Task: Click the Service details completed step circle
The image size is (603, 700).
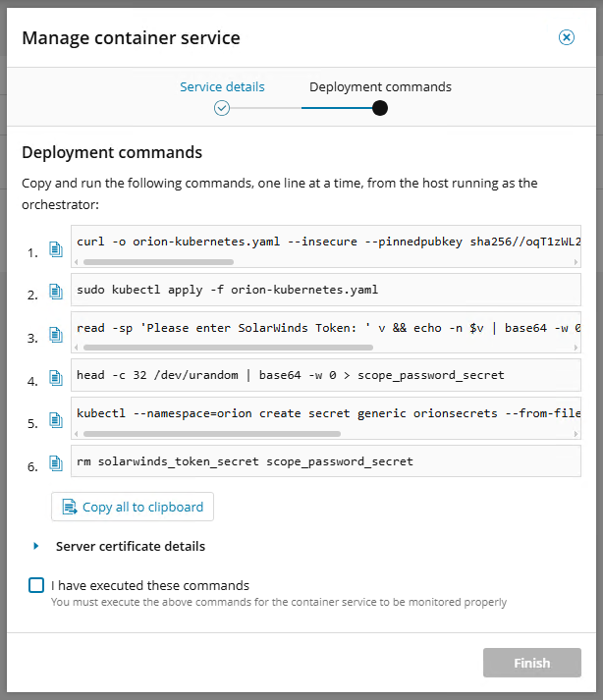Action: tap(222, 108)
